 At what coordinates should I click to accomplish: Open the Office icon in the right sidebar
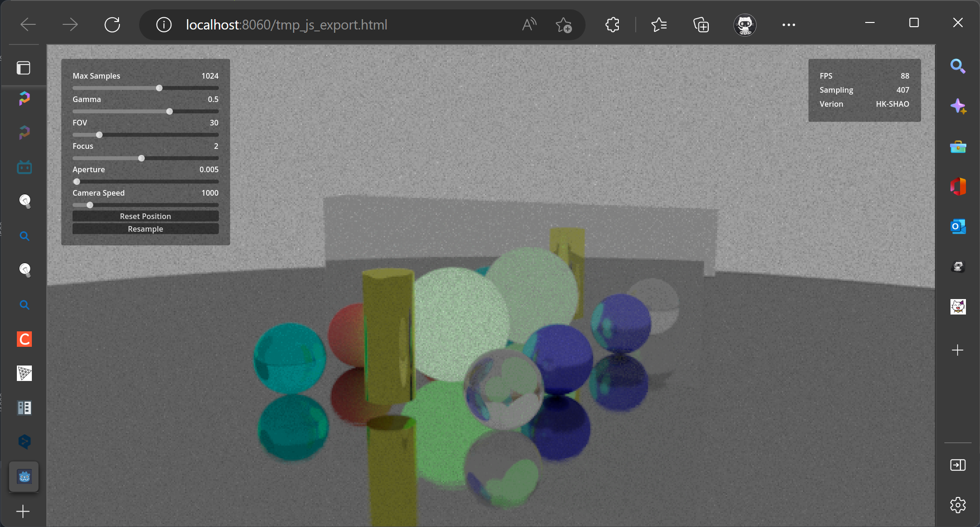pos(958,186)
